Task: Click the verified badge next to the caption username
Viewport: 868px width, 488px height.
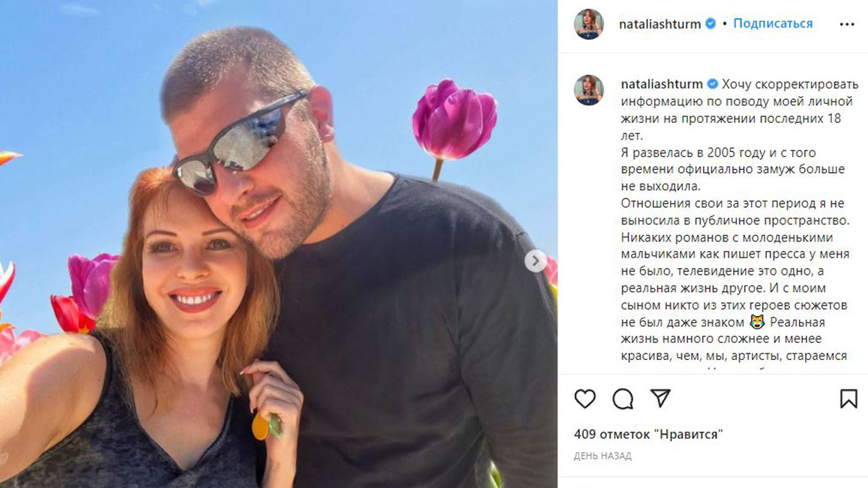Action: point(710,83)
